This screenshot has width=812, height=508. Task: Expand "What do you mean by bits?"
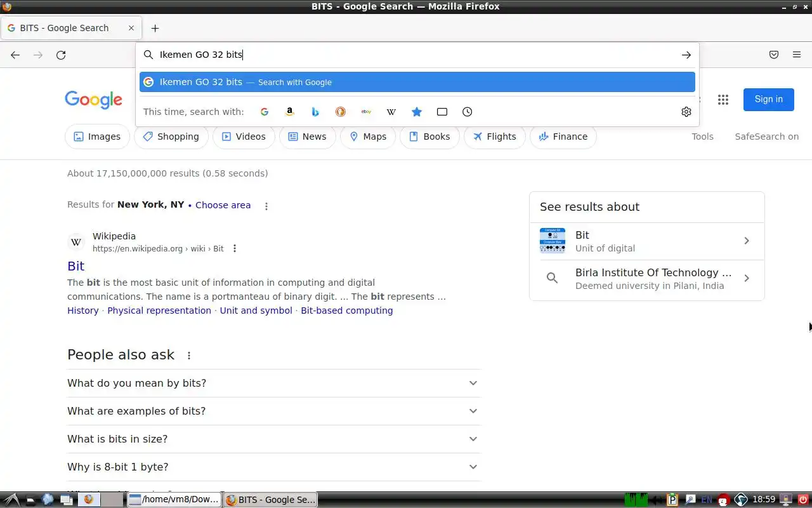tap(274, 383)
